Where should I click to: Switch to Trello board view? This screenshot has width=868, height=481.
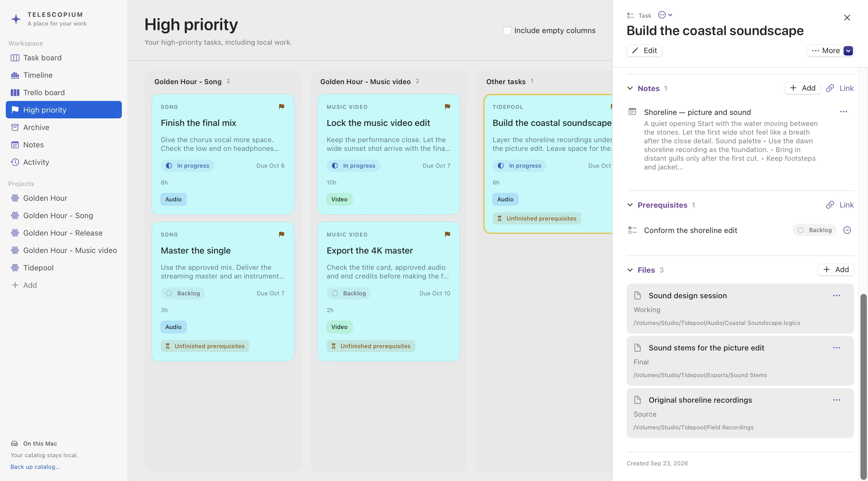pos(64,93)
